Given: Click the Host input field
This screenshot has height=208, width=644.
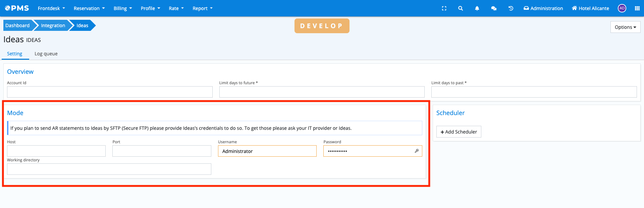Looking at the screenshot, I should (x=56, y=151).
